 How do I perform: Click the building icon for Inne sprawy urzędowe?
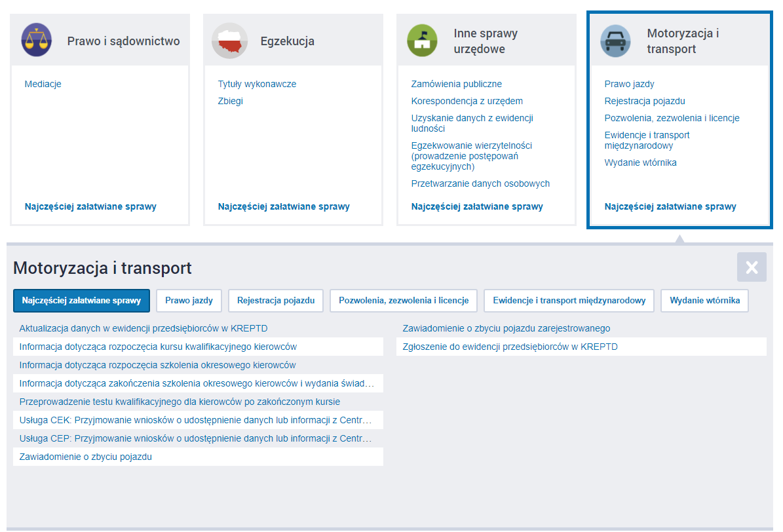(423, 41)
